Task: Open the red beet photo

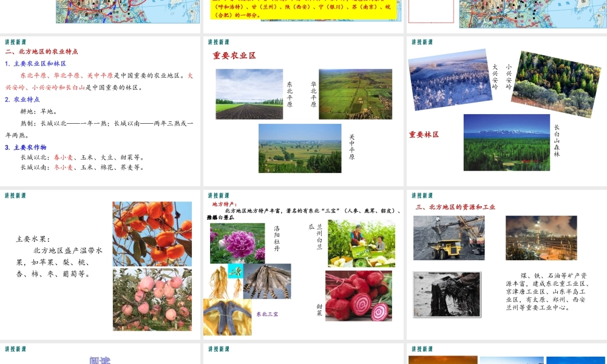Action: tap(359, 296)
